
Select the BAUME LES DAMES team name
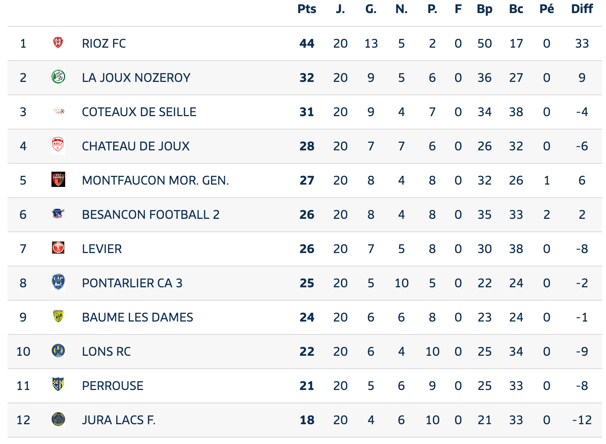coord(138,317)
